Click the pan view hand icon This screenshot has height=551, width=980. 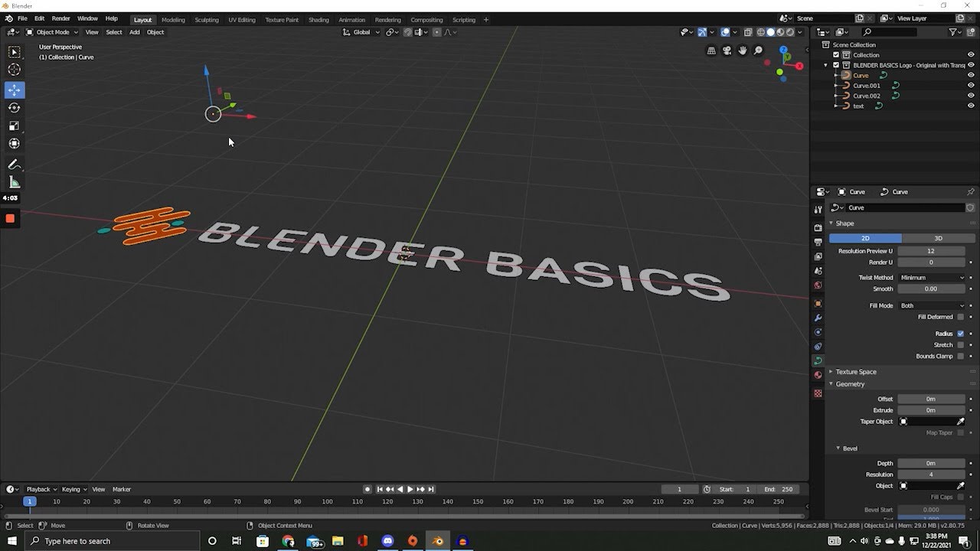(x=742, y=51)
